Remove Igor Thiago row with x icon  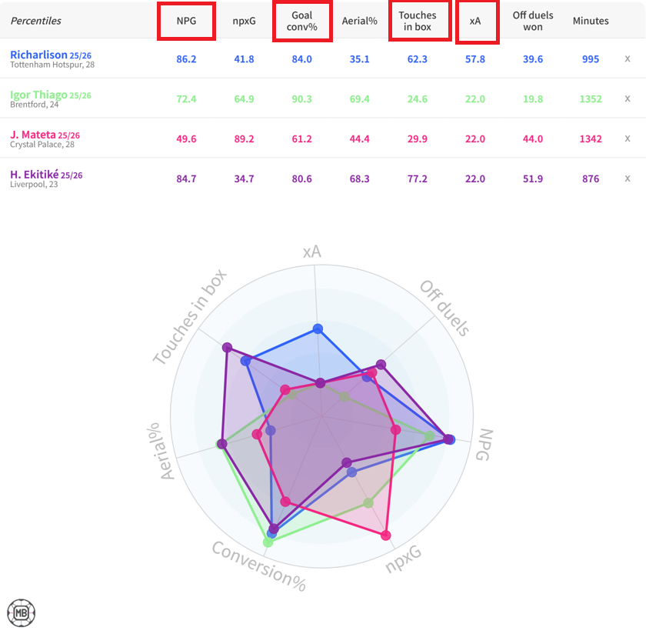click(627, 98)
